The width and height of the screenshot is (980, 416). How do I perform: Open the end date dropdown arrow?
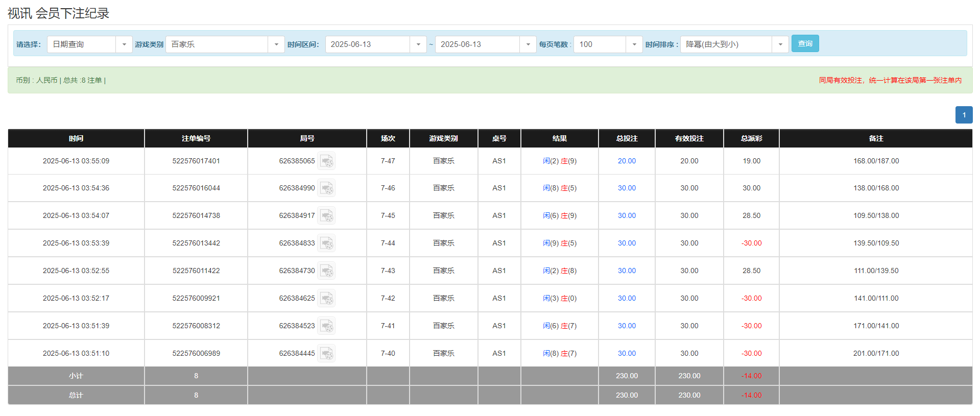[528, 44]
